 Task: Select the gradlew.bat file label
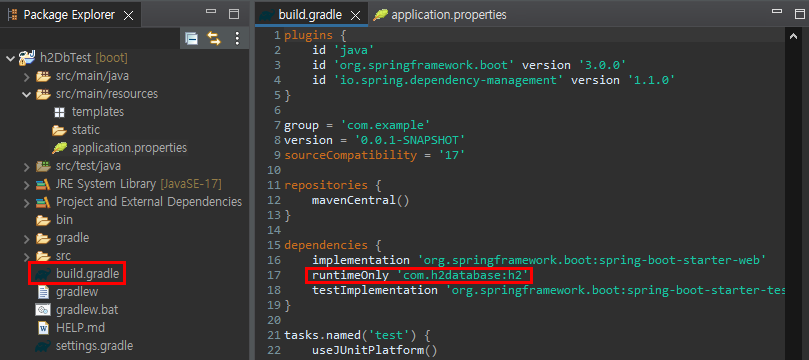tap(87, 310)
